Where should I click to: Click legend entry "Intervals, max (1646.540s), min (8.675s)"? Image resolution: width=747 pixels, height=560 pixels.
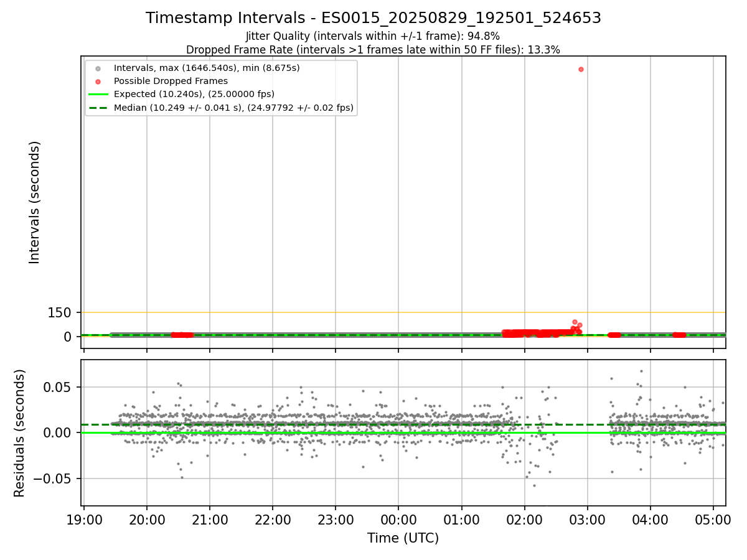tap(207, 67)
